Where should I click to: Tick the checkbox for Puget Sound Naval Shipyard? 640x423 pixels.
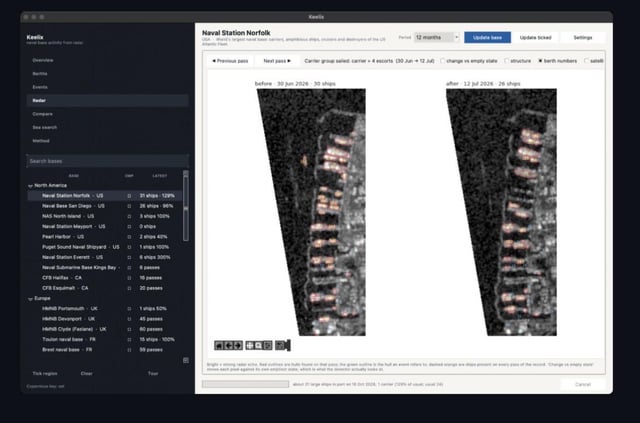(x=129, y=247)
